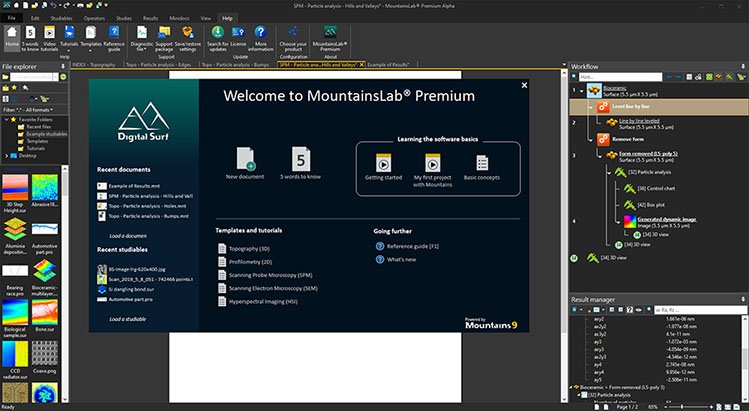The image size is (749, 411).
Task: Open the Profilometry (2D) template link
Action: [x=250, y=262]
